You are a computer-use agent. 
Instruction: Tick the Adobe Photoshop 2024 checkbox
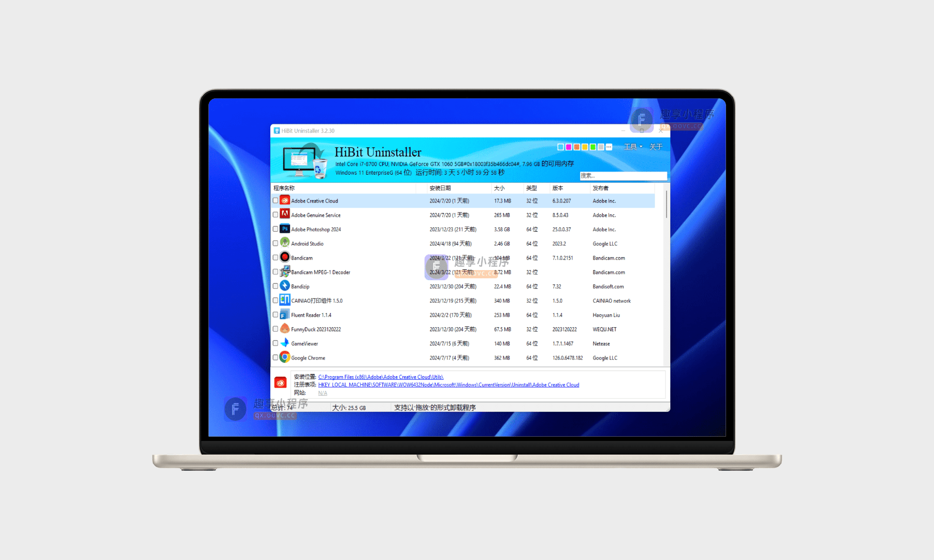tap(275, 229)
